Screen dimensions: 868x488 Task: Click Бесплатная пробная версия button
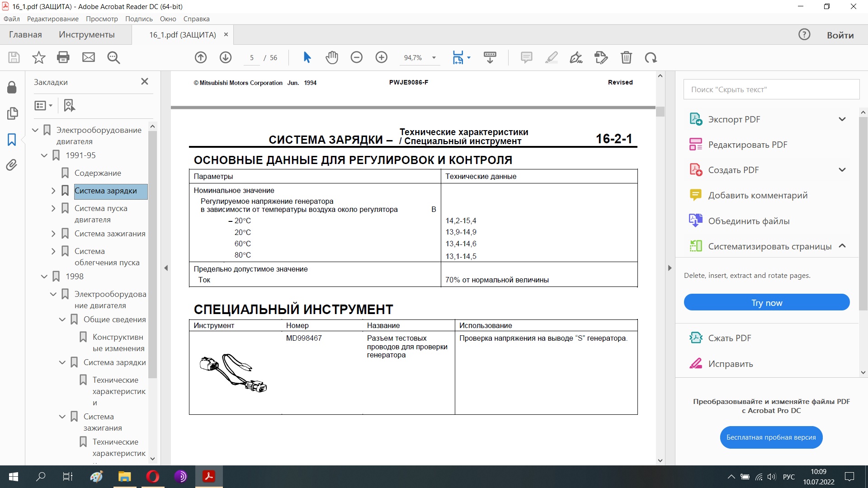tap(771, 437)
